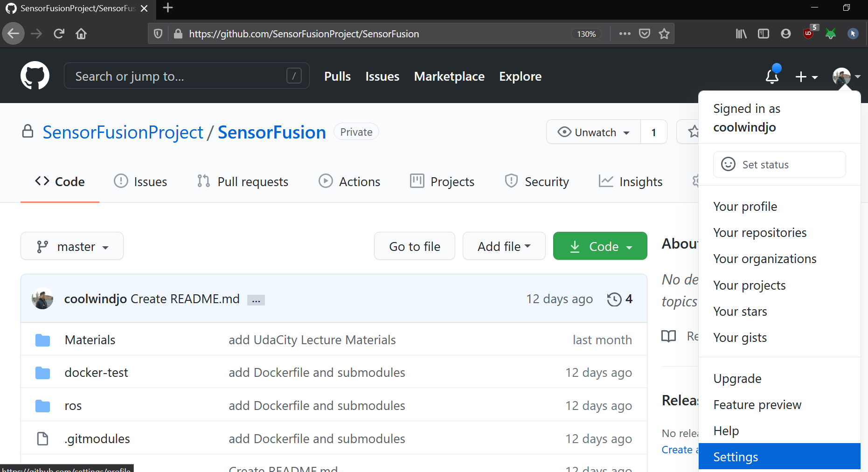Expand the Unwatch dropdown

[594, 132]
